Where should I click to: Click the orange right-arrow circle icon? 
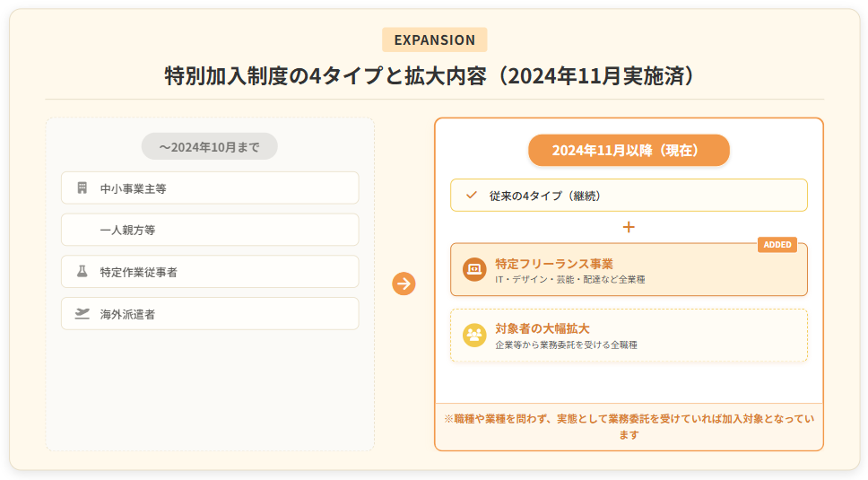[404, 284]
